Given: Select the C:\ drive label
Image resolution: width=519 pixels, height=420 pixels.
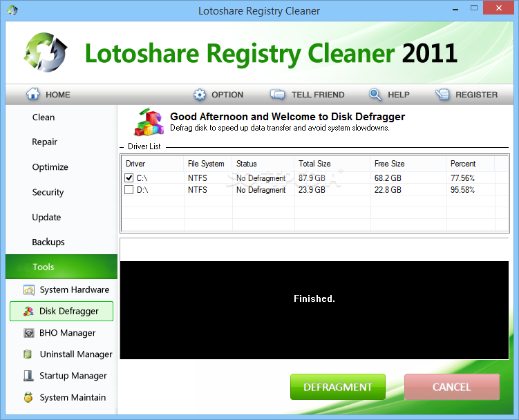Looking at the screenshot, I should [142, 178].
